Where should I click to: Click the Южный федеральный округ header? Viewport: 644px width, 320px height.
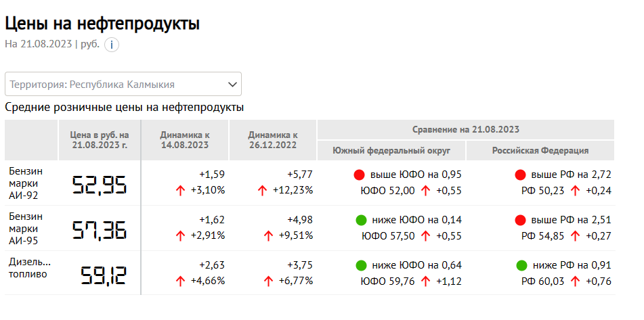pyautogui.click(x=391, y=151)
